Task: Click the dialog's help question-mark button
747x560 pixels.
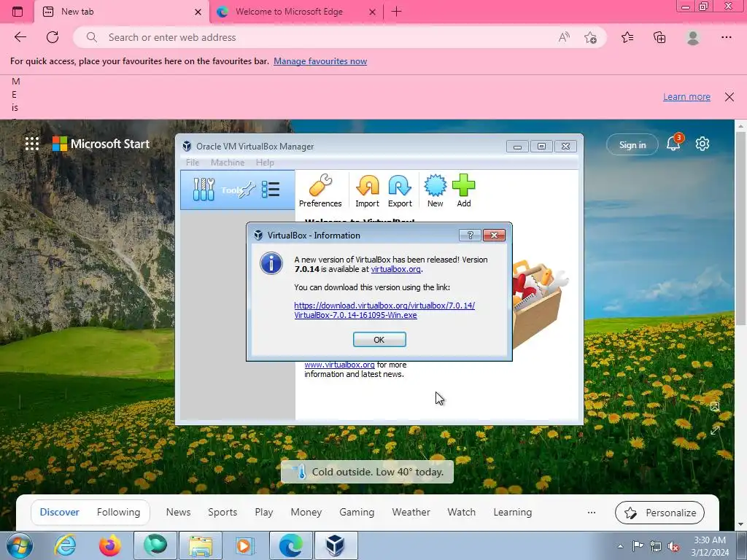Action: click(x=470, y=235)
